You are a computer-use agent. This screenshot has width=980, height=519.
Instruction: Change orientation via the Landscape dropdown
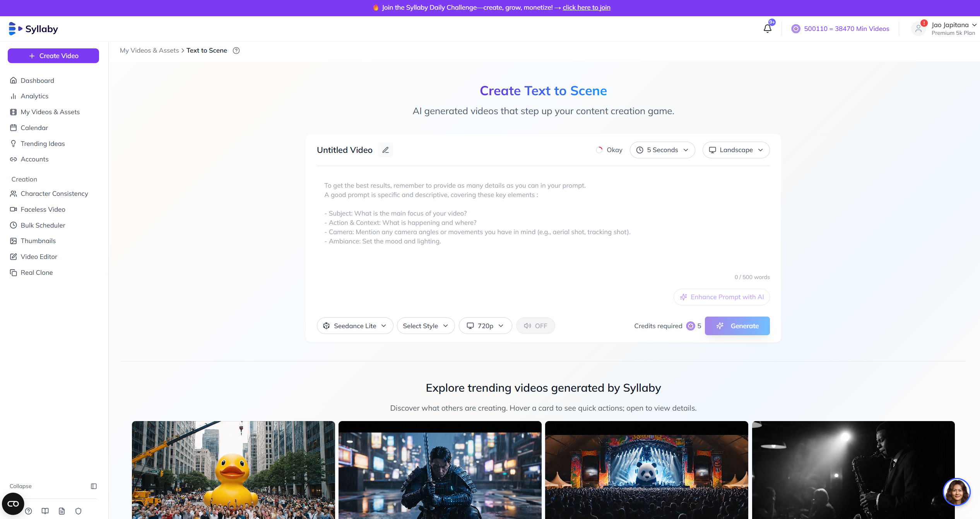[735, 150]
